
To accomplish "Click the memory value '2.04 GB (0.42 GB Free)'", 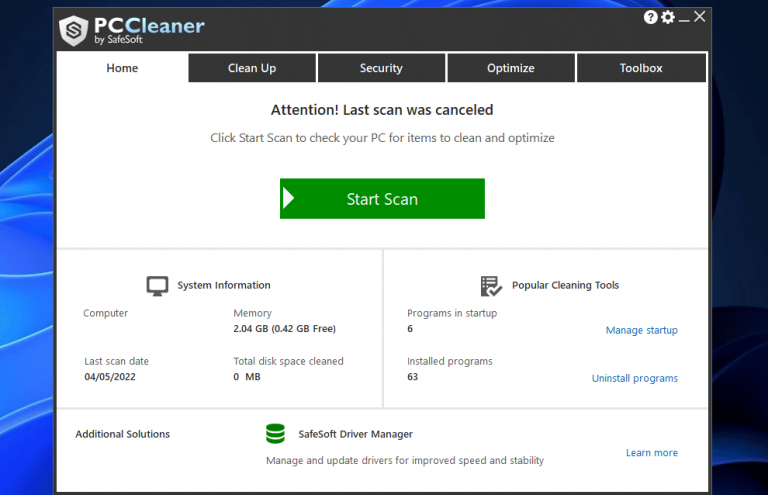I will coord(284,329).
